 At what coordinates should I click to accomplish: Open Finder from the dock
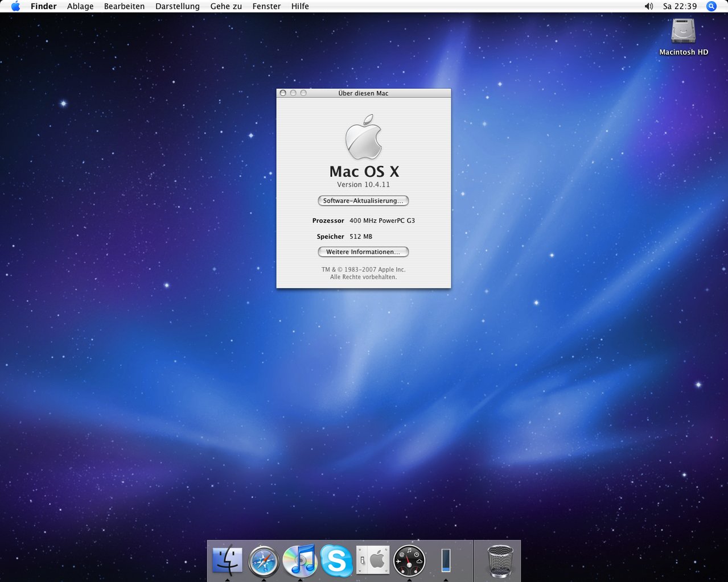pos(227,560)
